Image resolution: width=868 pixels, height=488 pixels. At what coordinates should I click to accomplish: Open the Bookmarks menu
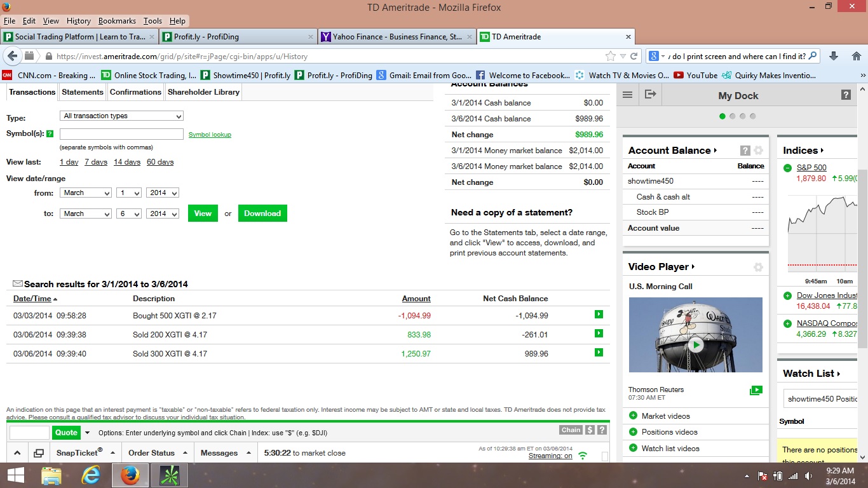pos(117,21)
